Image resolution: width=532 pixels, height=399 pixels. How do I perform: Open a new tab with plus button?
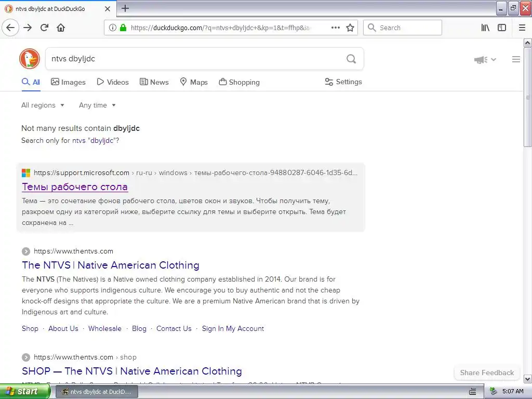click(125, 8)
